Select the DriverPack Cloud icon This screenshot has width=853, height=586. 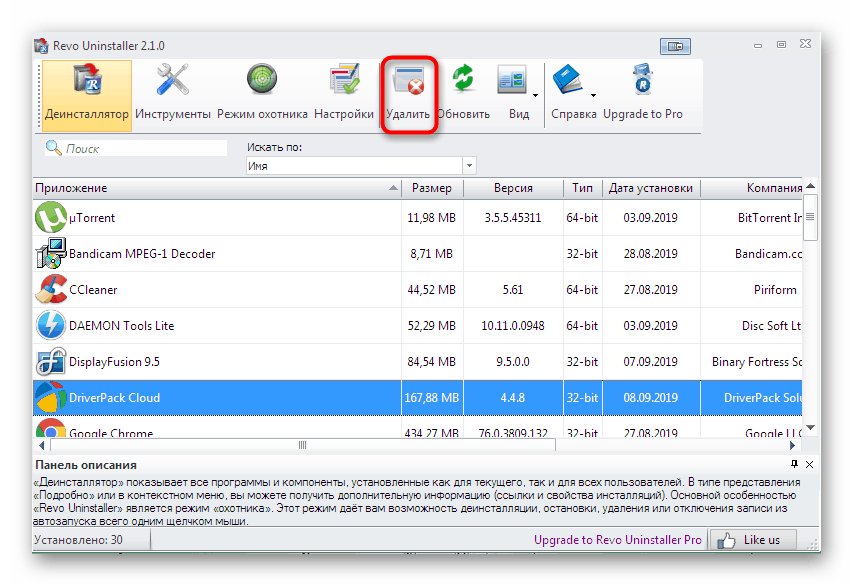(x=51, y=398)
